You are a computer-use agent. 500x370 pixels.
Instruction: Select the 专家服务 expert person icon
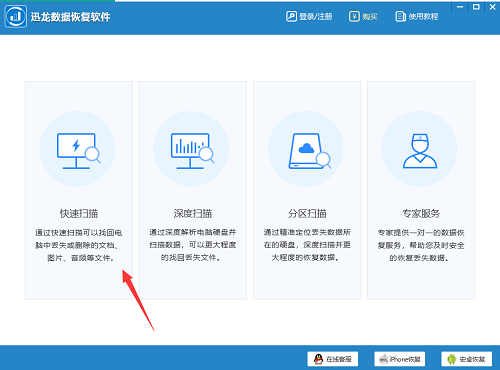pyautogui.click(x=420, y=151)
